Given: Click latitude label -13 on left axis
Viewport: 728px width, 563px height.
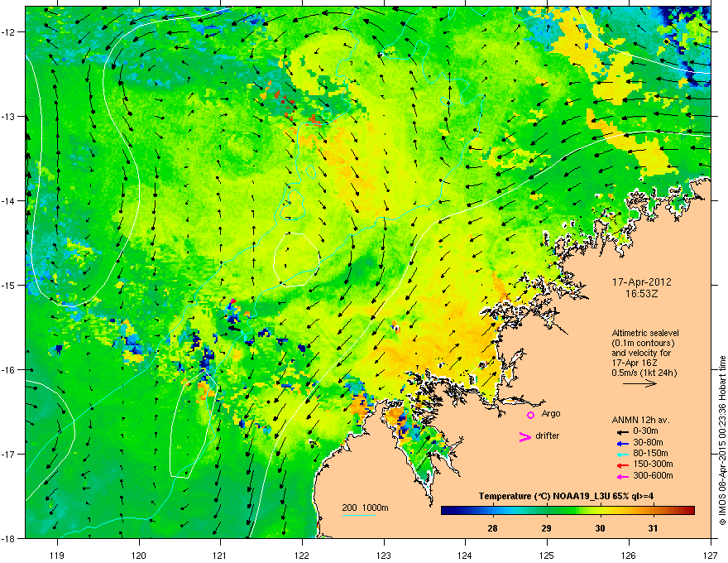Looking at the screenshot, I should pyautogui.click(x=8, y=117).
